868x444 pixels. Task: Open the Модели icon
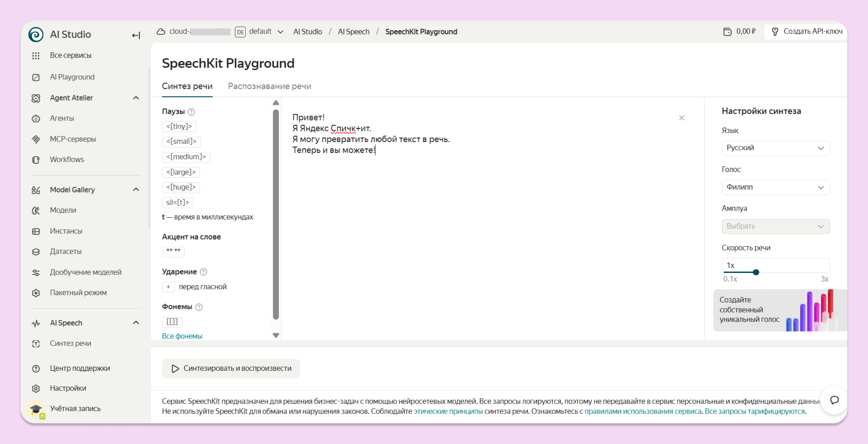[36, 211]
